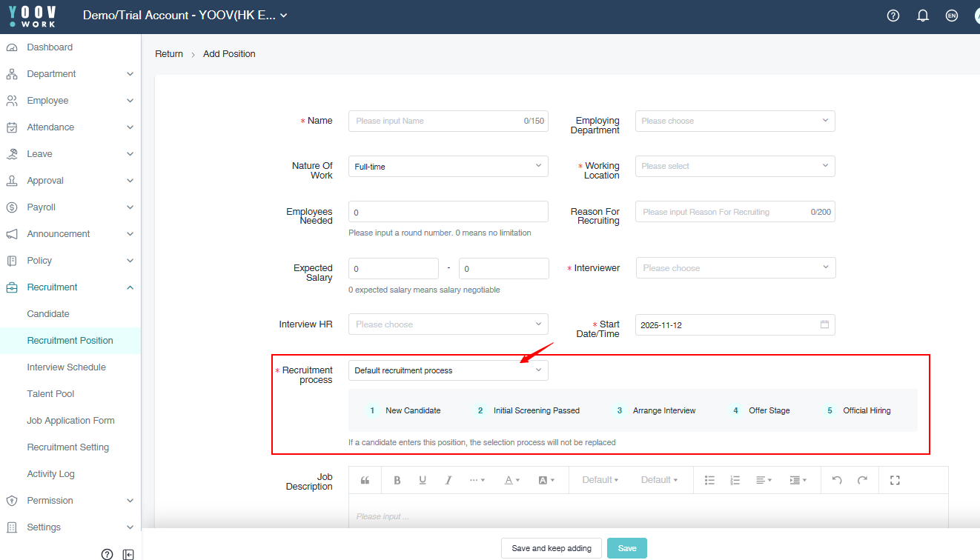Open the help question mark icon in header
The image size is (980, 560).
click(x=893, y=16)
